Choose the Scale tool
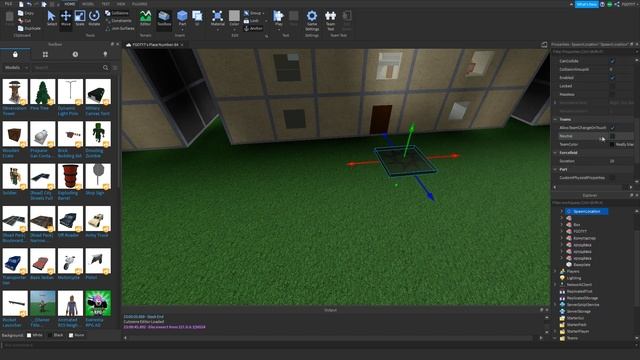 click(80, 18)
